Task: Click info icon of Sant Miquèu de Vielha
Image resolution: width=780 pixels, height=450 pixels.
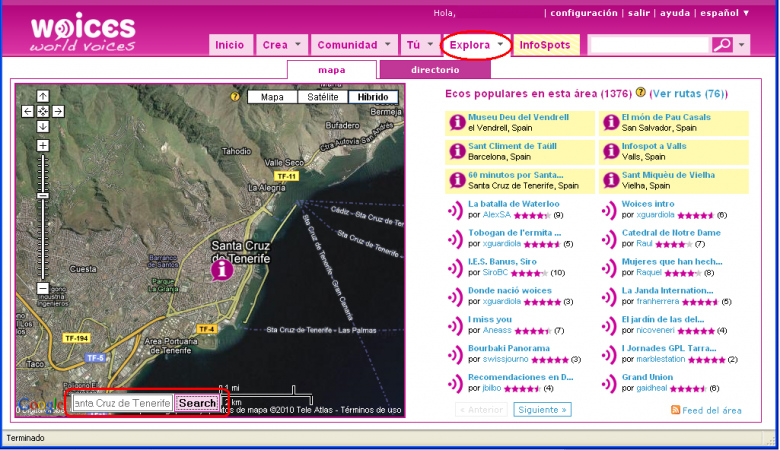Action: (x=610, y=180)
